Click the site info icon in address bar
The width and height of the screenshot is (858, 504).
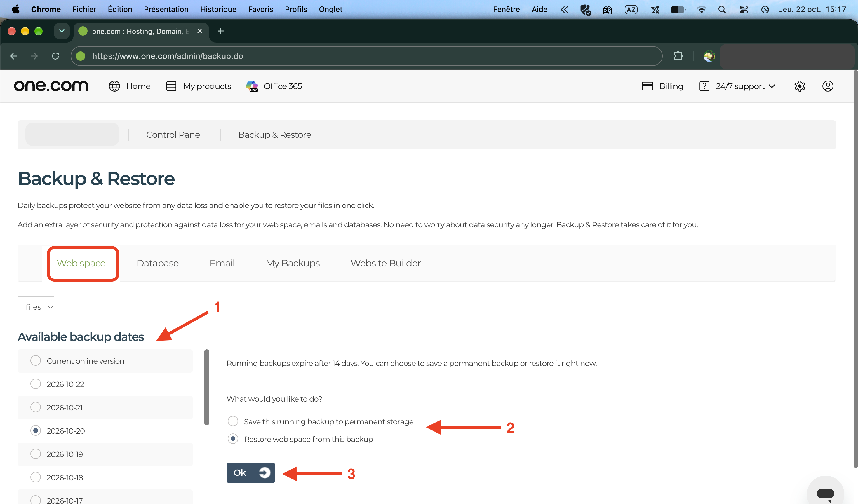click(81, 56)
